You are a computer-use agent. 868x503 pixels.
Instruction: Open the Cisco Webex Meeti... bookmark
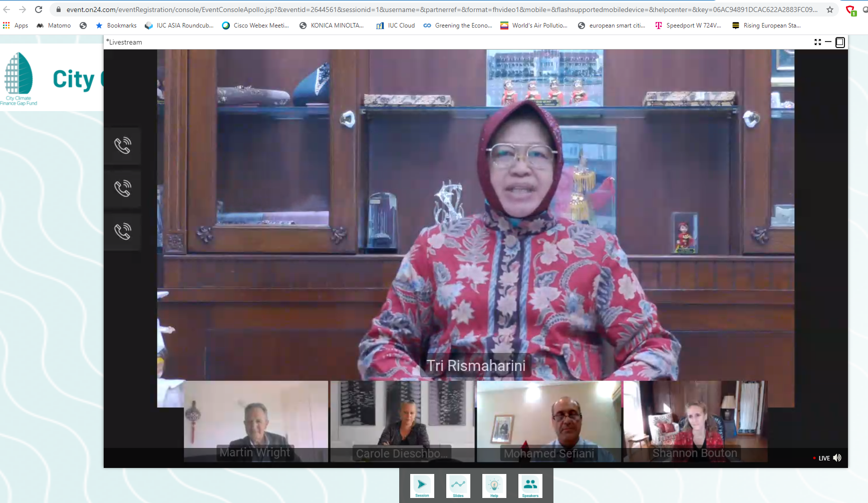(255, 26)
